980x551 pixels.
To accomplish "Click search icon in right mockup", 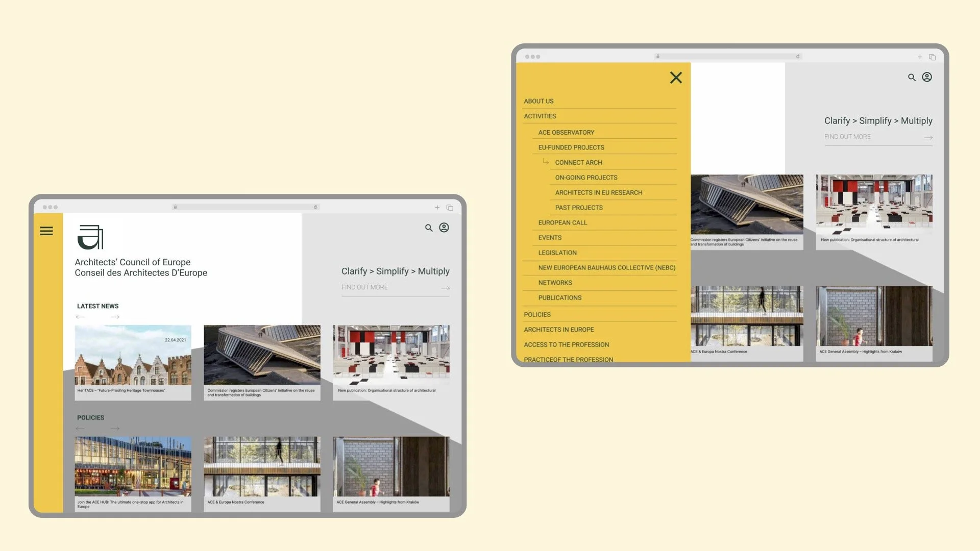I will 912,78.
